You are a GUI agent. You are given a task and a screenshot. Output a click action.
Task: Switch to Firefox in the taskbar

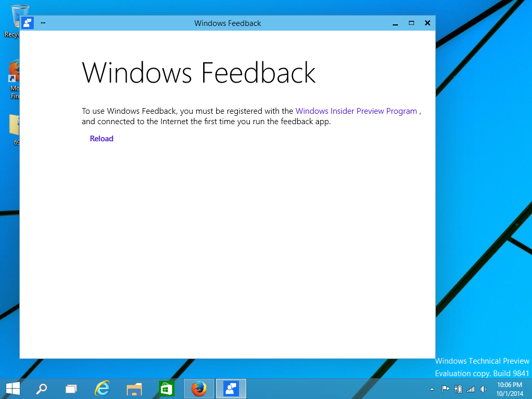pos(199,389)
